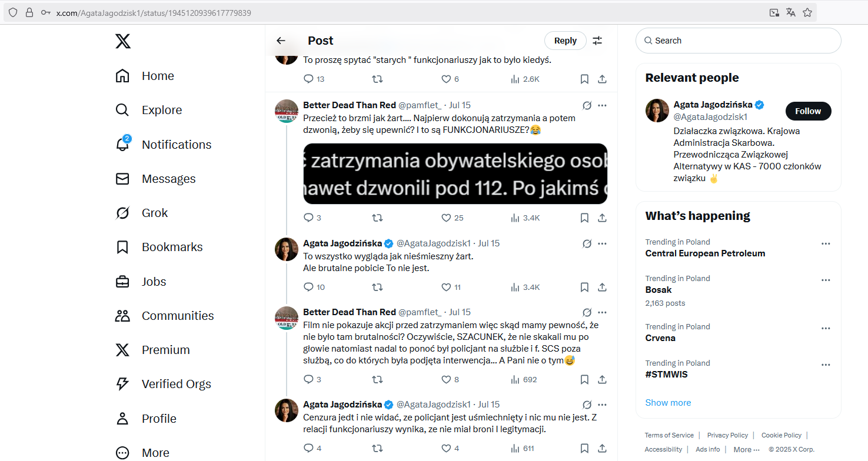Share the post with 692 views

[602, 379]
